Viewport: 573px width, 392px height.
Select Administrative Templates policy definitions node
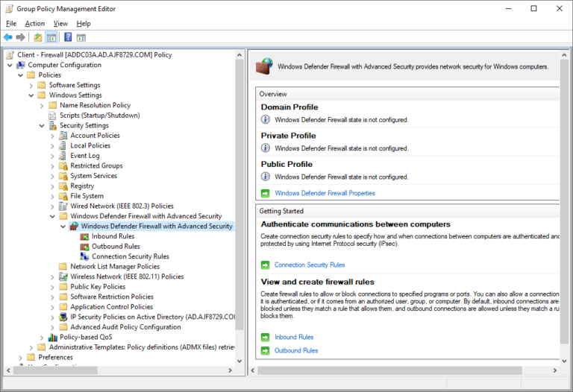[142, 347]
